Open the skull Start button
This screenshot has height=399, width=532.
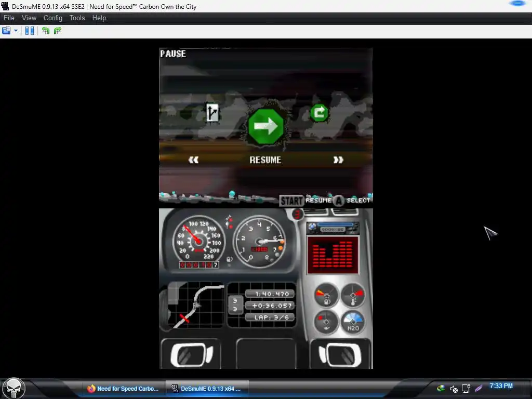[x=14, y=389]
